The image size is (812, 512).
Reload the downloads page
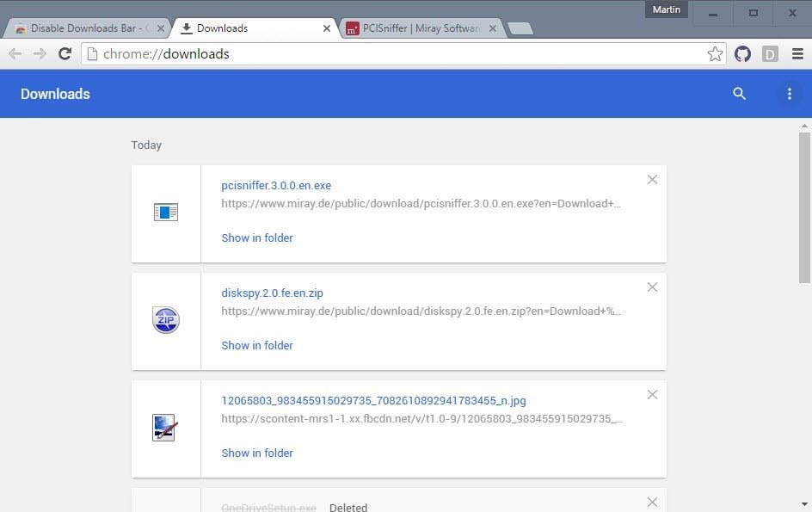(65, 53)
